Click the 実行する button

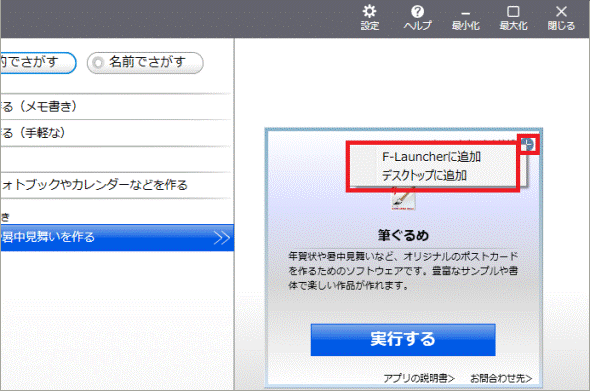(x=403, y=339)
